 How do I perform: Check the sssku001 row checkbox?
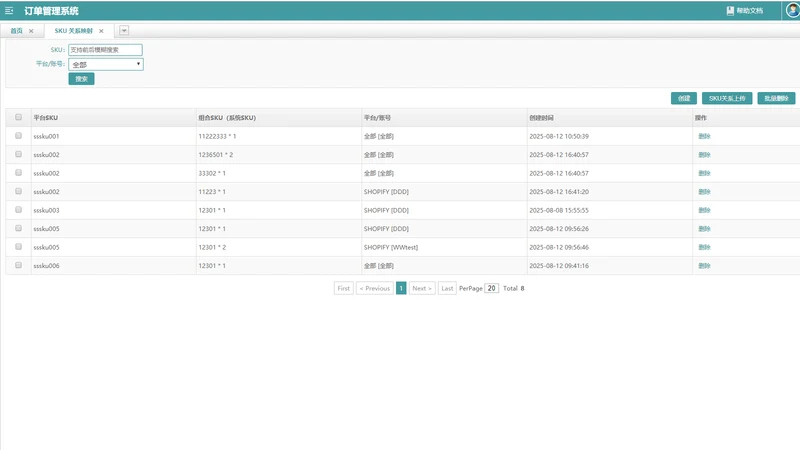tap(18, 136)
